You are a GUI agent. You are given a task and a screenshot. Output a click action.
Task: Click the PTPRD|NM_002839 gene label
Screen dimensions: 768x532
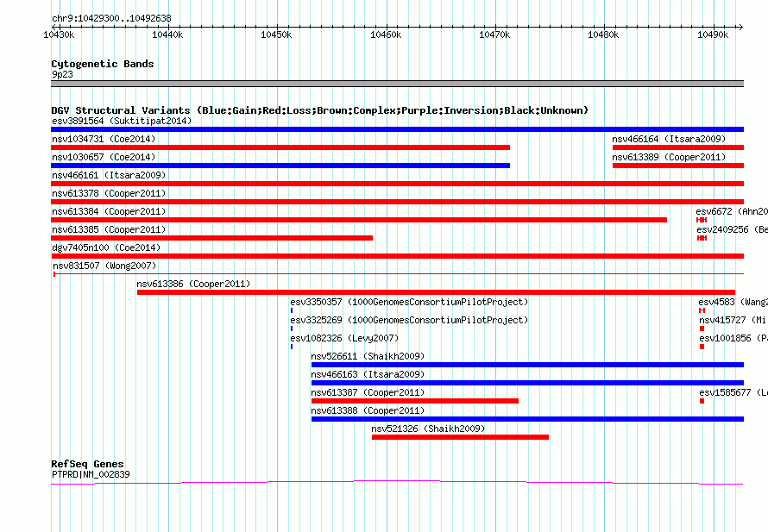[x=91, y=474]
